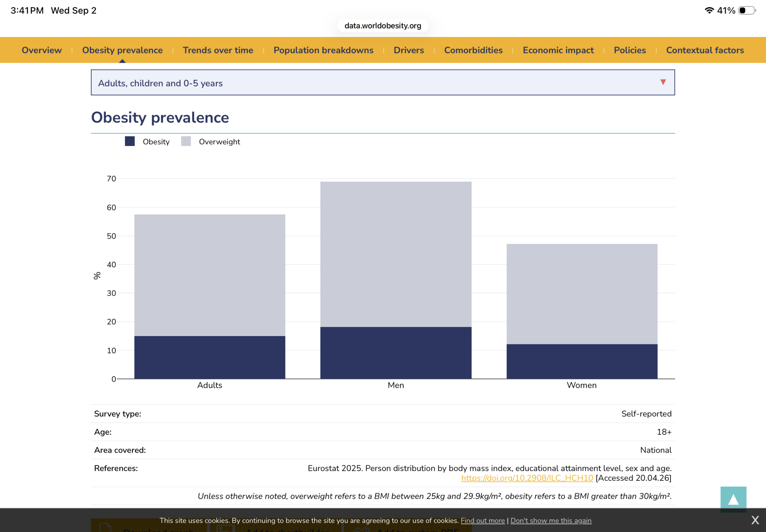The width and height of the screenshot is (766, 532).
Task: Toggle the Overweight legend square
Action: click(x=186, y=141)
